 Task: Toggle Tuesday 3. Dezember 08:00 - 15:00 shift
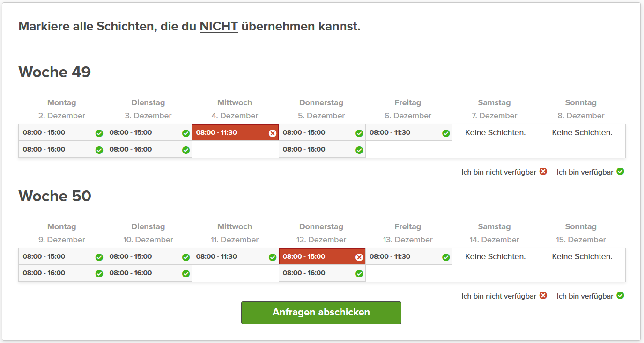click(148, 133)
